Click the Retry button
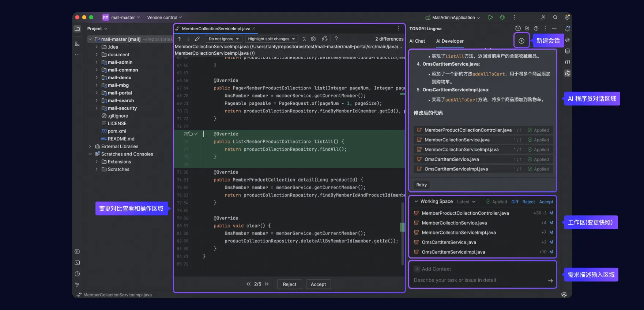644x310 pixels. 421,185
